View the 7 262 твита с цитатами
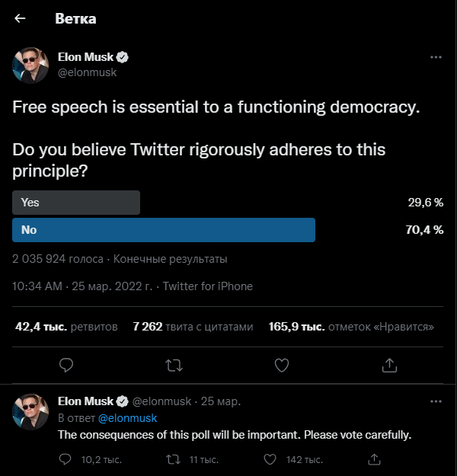The image size is (457, 476). [193, 327]
